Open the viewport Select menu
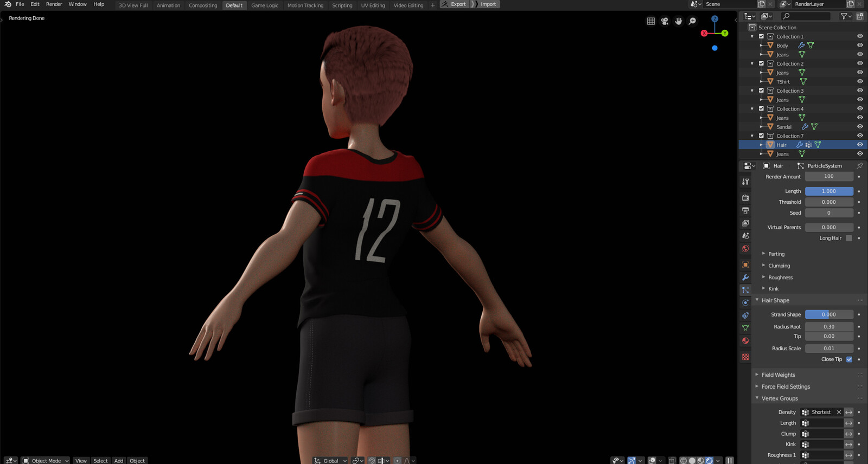 pos(100,460)
